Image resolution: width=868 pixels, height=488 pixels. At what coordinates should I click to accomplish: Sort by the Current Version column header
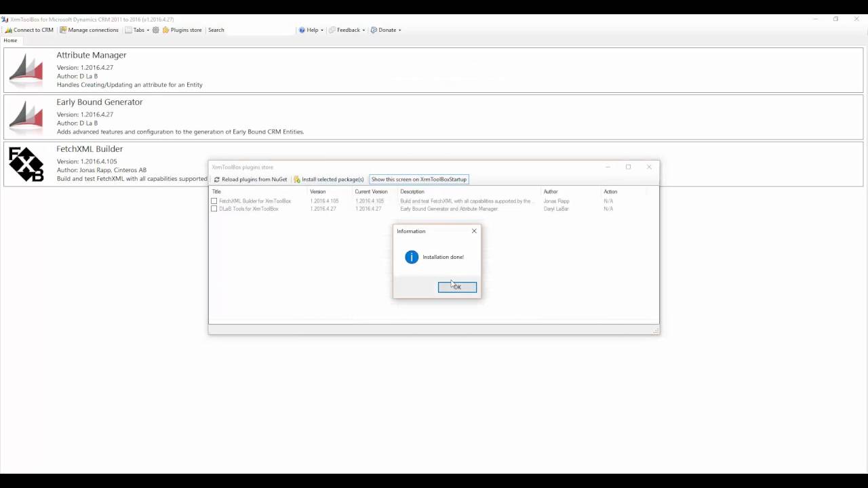(375, 192)
